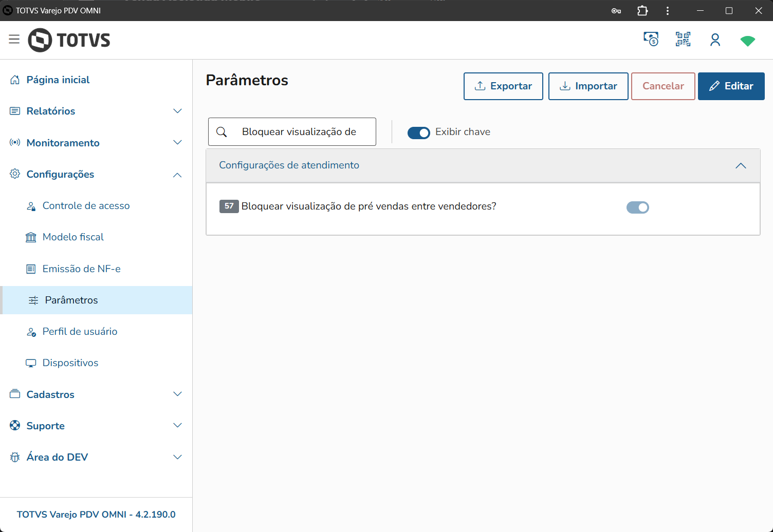Click the parameter key badge 57
The width and height of the screenshot is (773, 532).
tap(229, 206)
